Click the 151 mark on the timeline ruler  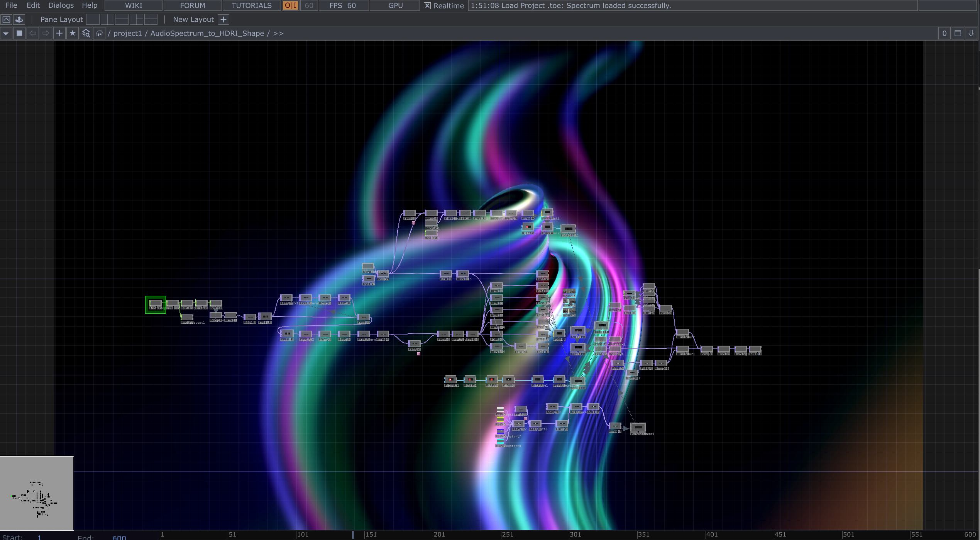371,535
